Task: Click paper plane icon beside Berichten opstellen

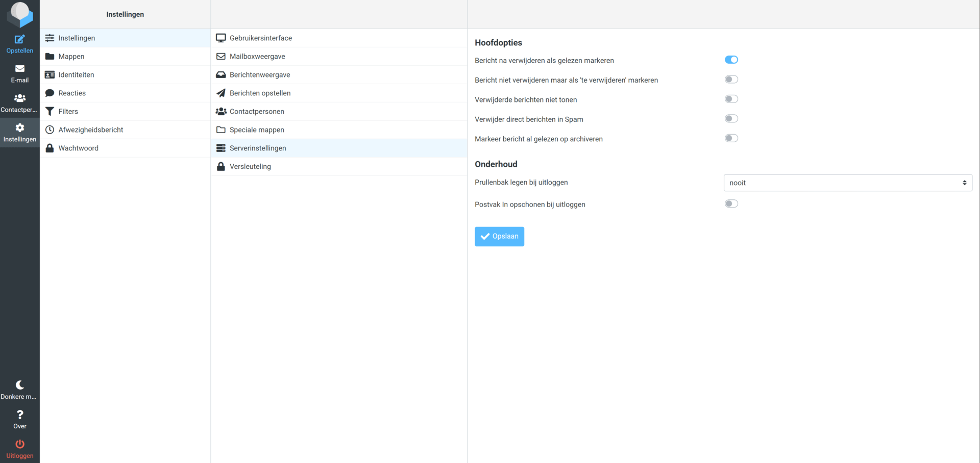Action: click(221, 93)
